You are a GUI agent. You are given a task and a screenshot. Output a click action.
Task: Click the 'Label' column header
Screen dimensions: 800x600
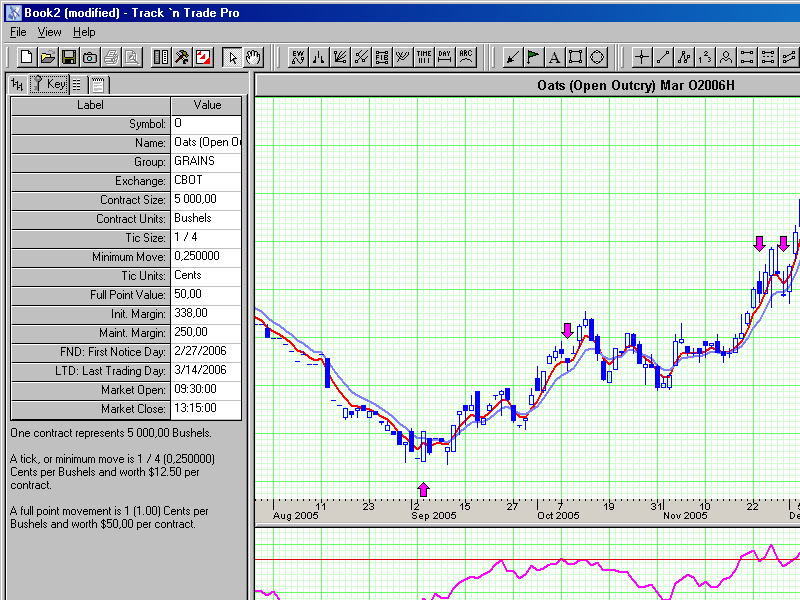[90, 105]
